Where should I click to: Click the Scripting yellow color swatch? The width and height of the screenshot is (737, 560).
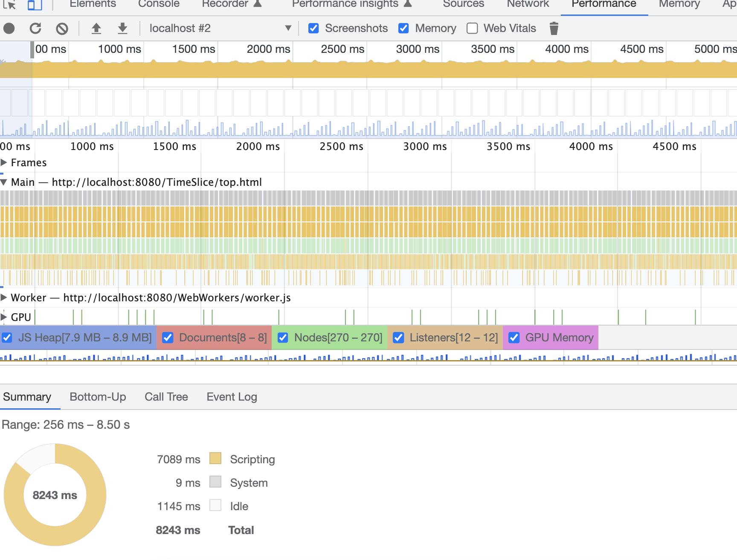click(215, 459)
